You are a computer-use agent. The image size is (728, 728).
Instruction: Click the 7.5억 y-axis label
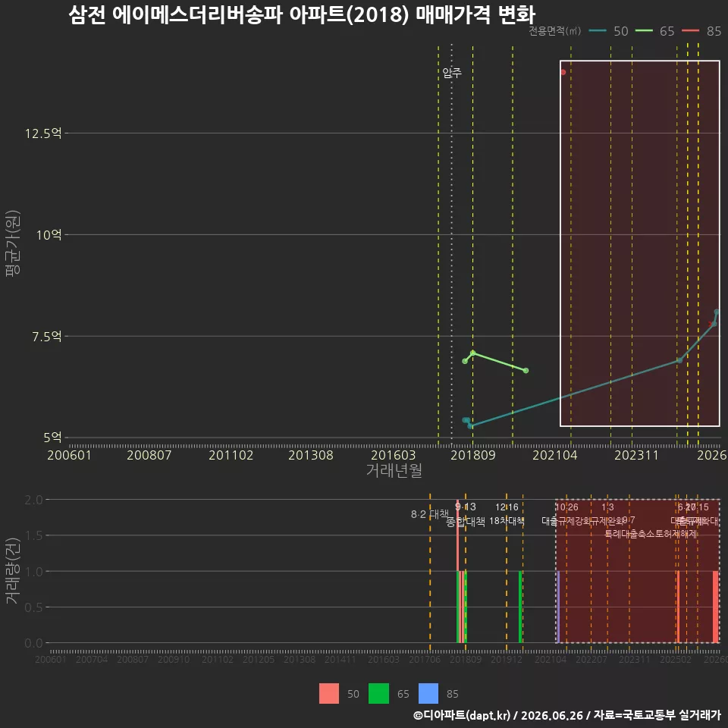point(46,337)
